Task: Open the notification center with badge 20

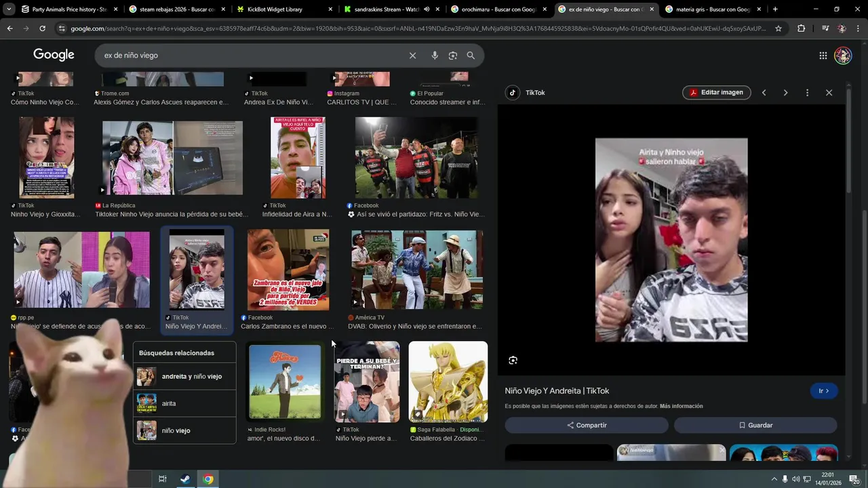Action: pos(855,479)
